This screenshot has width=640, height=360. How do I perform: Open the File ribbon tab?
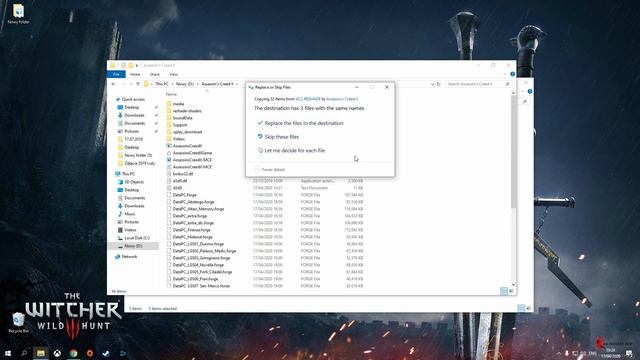point(116,74)
